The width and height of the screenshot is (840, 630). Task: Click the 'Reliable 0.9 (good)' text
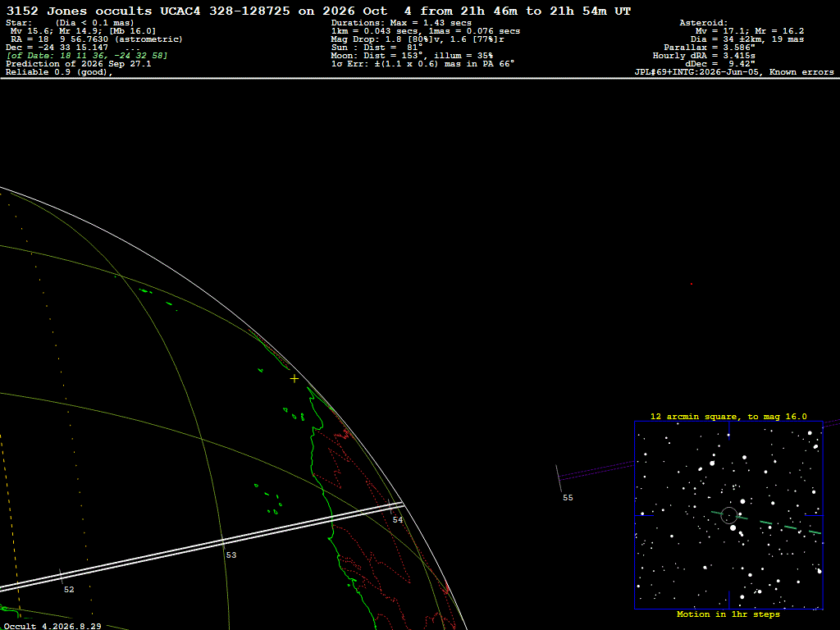click(59, 72)
